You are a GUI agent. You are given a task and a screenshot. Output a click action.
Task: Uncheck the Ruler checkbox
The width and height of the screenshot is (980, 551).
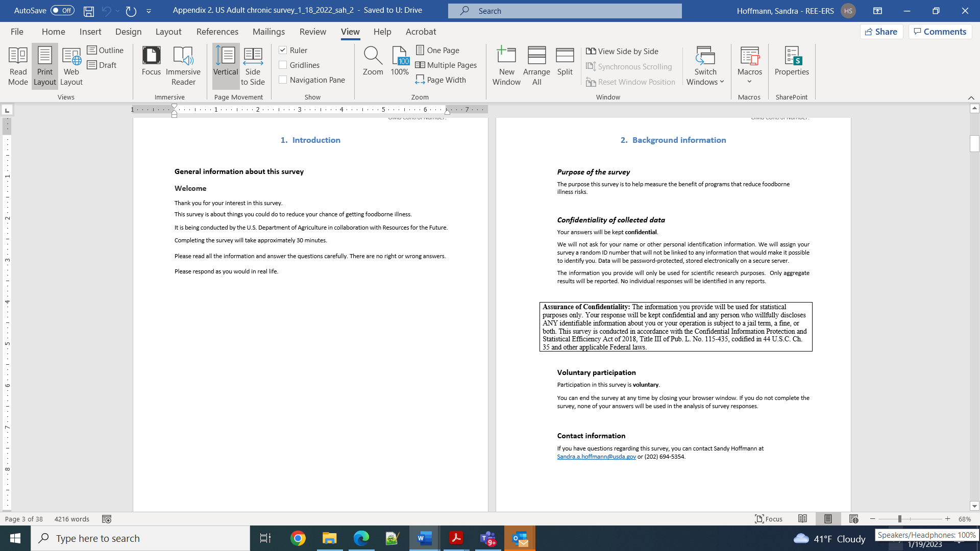click(x=283, y=50)
